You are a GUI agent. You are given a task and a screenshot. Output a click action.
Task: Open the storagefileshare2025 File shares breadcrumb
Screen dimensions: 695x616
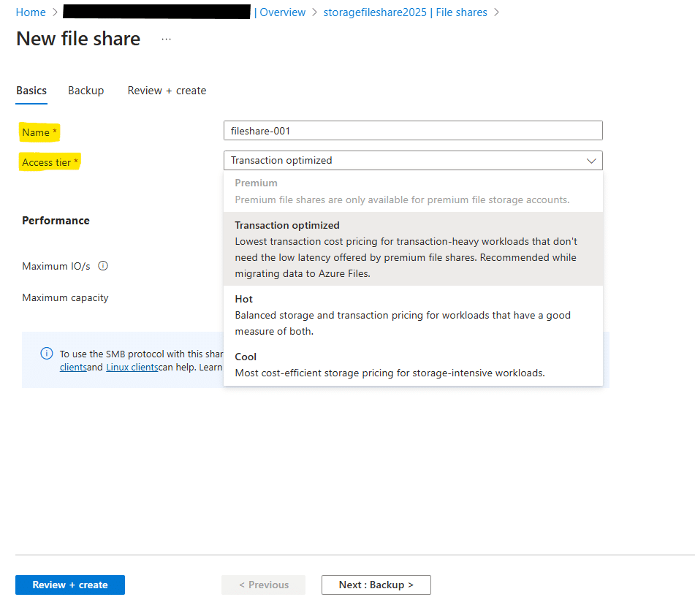point(406,12)
